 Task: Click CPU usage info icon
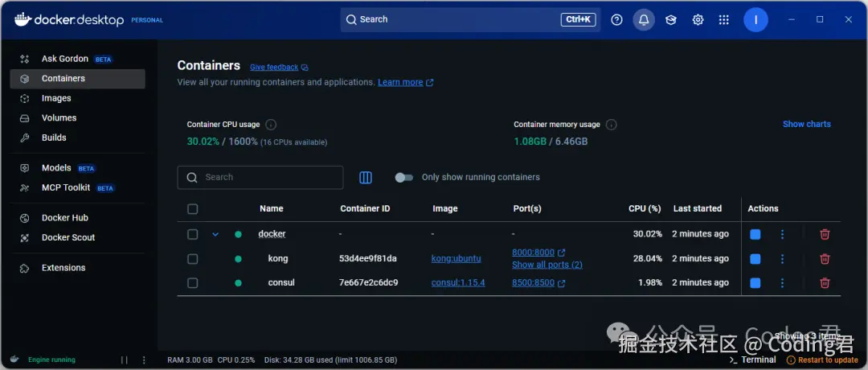pyautogui.click(x=271, y=125)
